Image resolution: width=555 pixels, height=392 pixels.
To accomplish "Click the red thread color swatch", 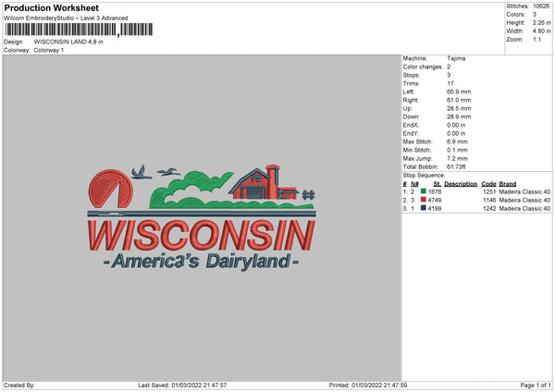I will tap(424, 200).
